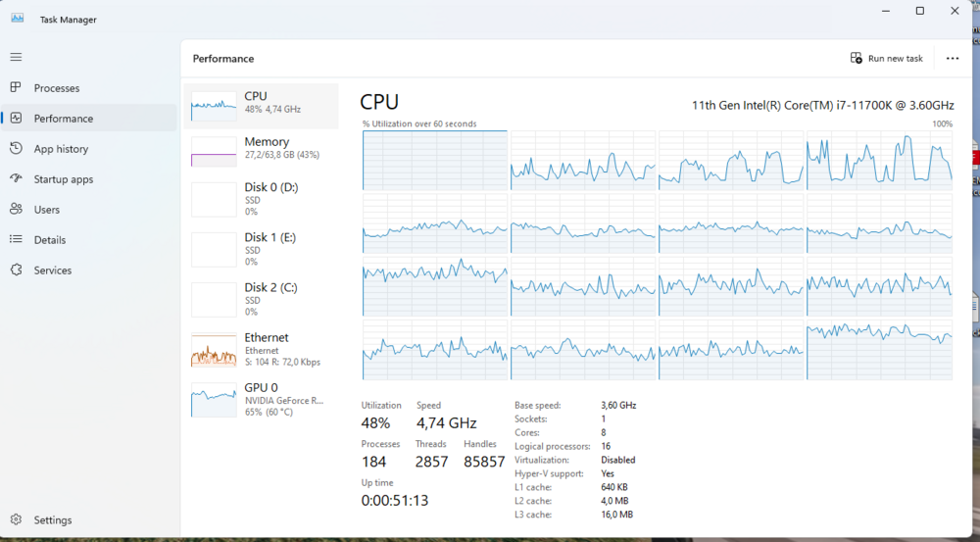This screenshot has width=980, height=542.
Task: Select the App history clock icon
Action: click(x=17, y=148)
